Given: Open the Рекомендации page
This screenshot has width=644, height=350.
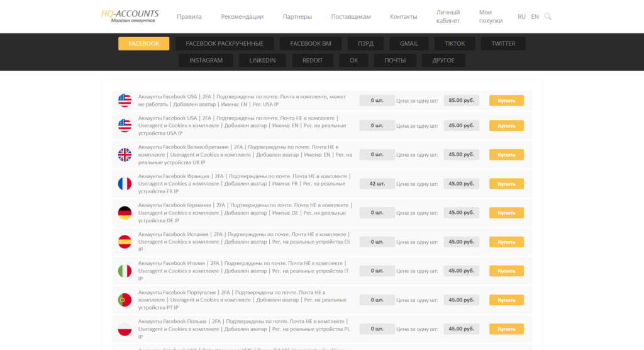Looking at the screenshot, I should [x=242, y=16].
